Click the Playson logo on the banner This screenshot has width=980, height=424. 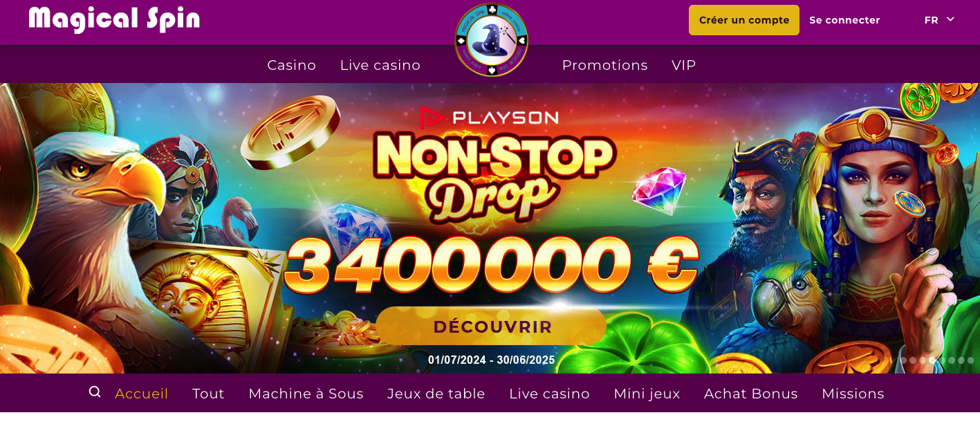point(489,118)
